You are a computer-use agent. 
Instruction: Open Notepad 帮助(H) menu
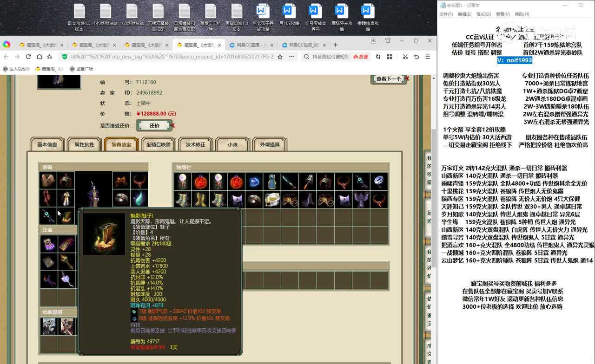point(522,14)
